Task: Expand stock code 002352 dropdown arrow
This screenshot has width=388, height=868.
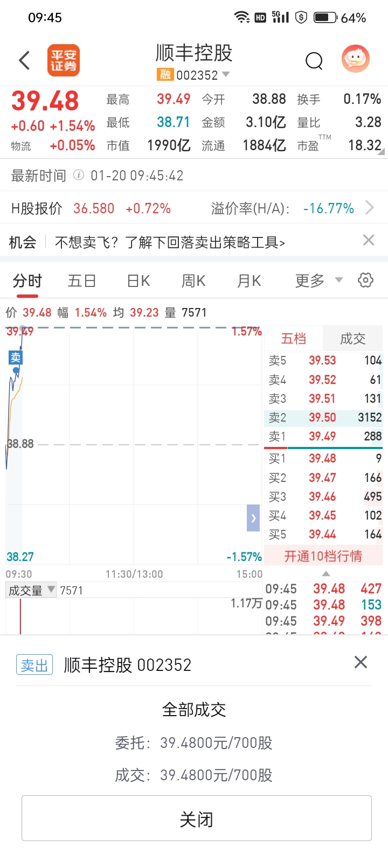Action: coord(226,74)
